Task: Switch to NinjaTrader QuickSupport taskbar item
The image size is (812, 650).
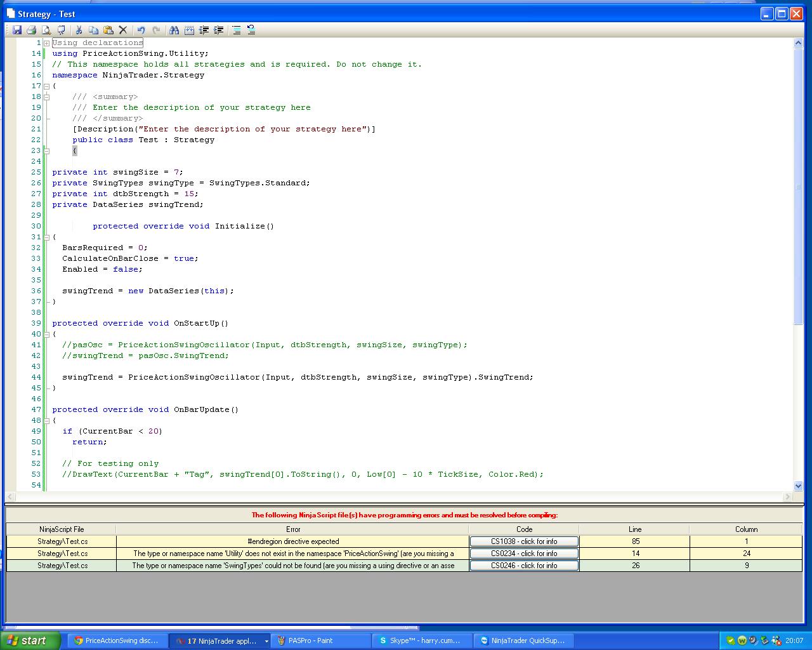Action: click(x=524, y=641)
